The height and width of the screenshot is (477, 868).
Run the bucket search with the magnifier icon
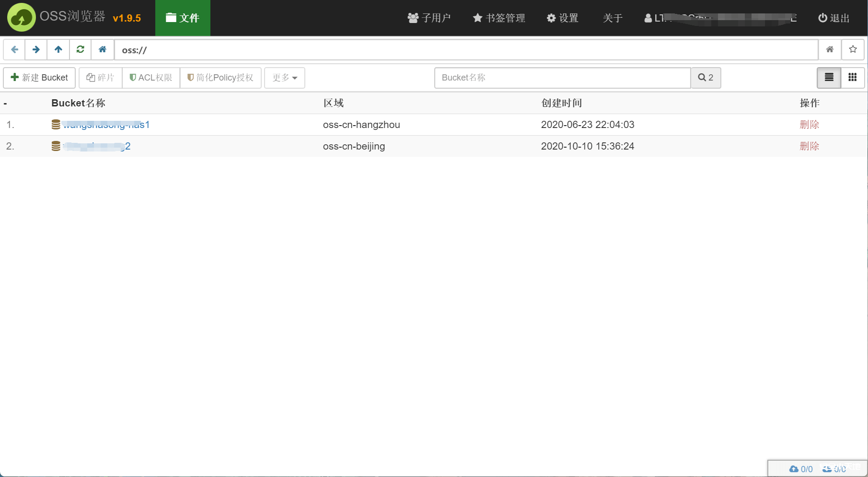coord(706,77)
